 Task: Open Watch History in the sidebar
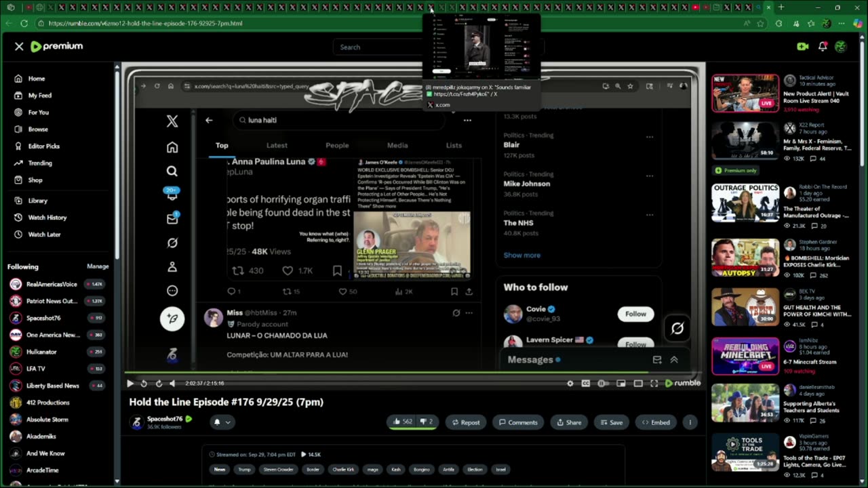(47, 218)
